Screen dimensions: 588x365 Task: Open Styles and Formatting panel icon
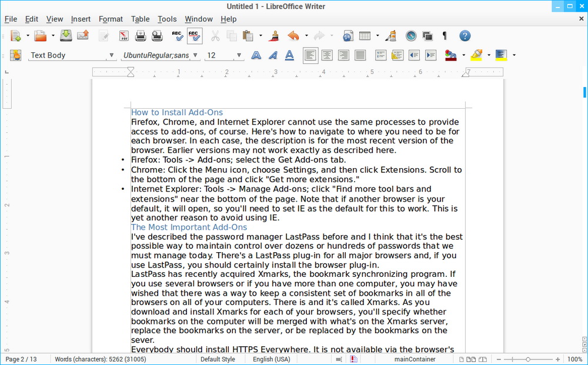point(15,55)
